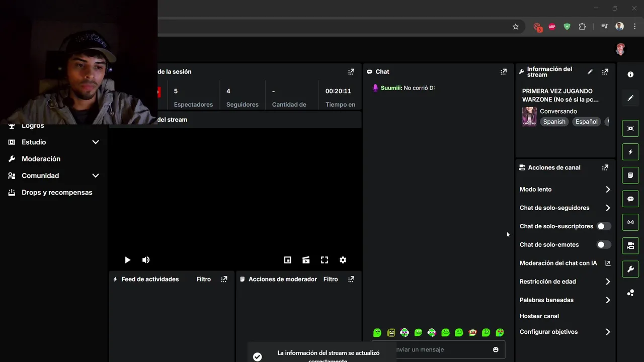Click the Enviar un mensaje chat field
This screenshot has width=644, height=362.
coord(438,349)
